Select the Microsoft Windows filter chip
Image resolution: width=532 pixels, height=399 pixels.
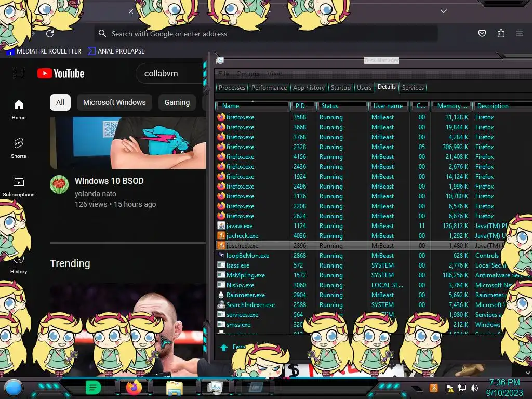point(114,102)
